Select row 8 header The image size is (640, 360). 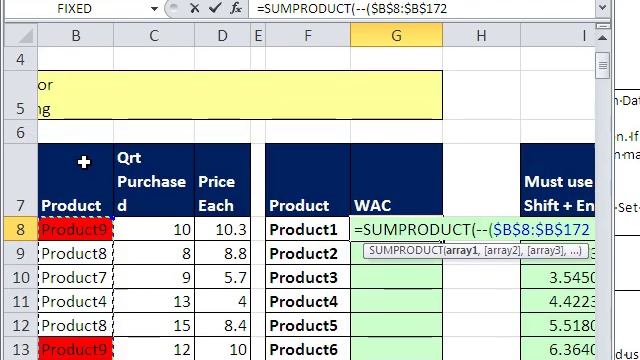(21, 229)
